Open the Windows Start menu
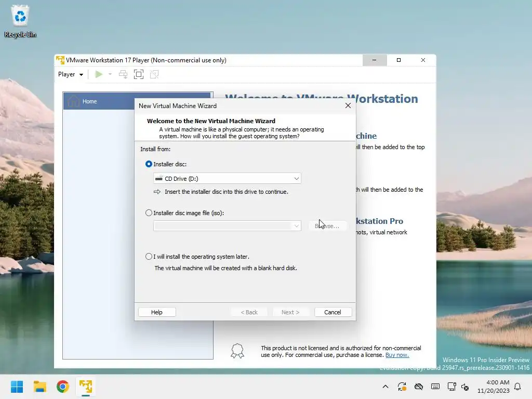The image size is (532, 399). point(17,387)
